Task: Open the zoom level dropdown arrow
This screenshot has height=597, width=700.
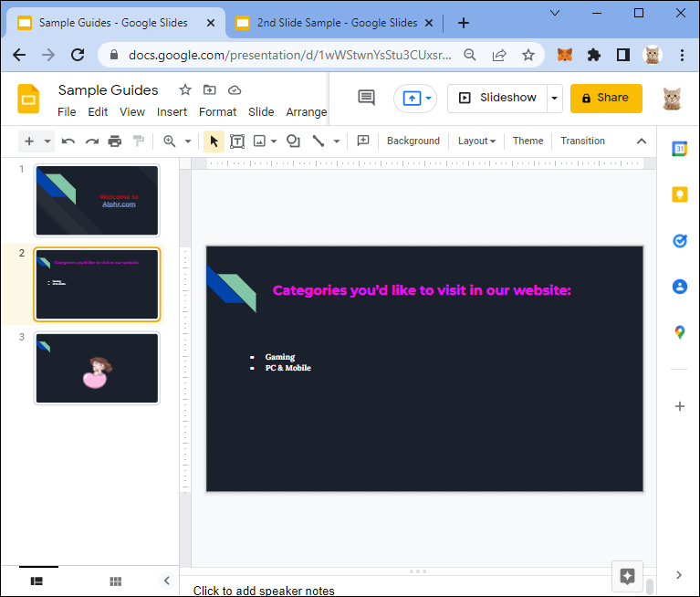Action: pyautogui.click(x=188, y=141)
